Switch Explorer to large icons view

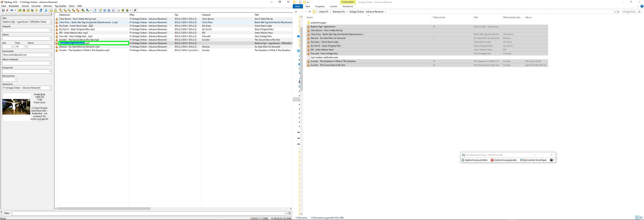pyautogui.click(x=641, y=217)
